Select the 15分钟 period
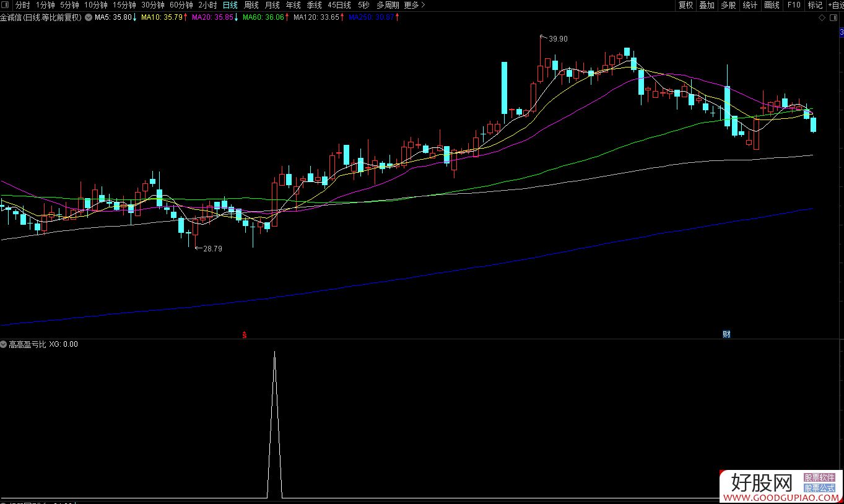The image size is (844, 504). 124,5
